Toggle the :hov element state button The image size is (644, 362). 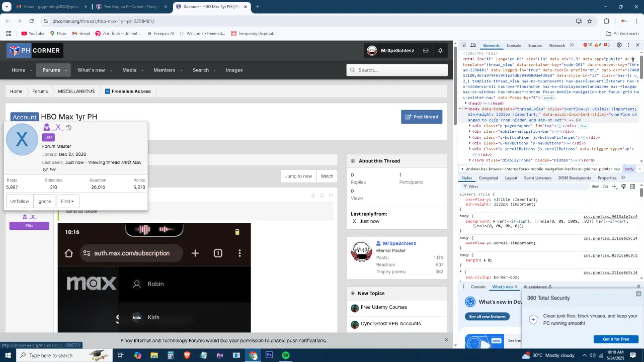(x=595, y=187)
